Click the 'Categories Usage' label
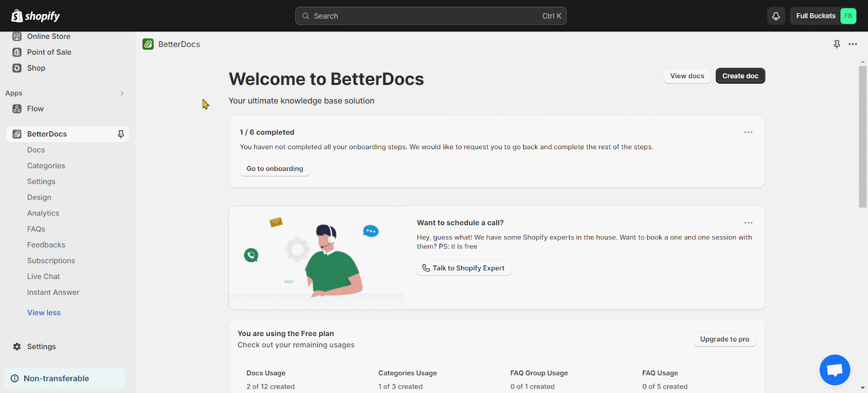Screen dimensions: 868x393 coord(407,373)
